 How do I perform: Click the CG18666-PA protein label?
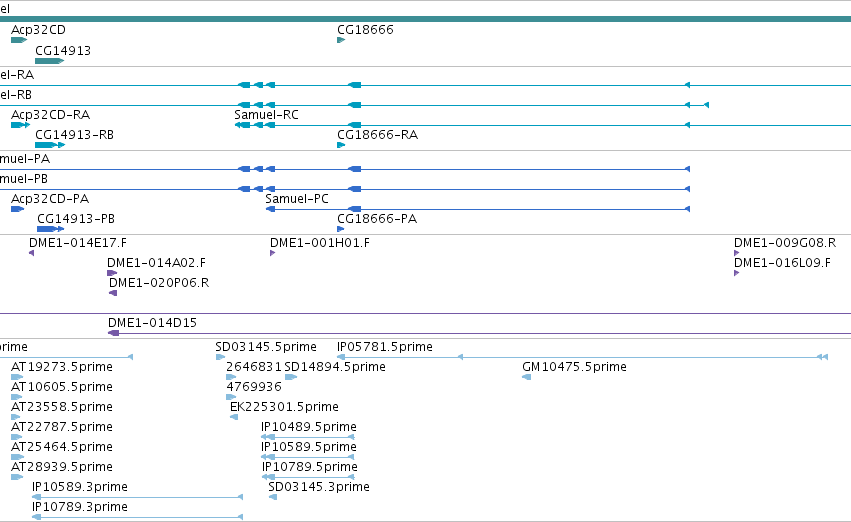click(x=377, y=219)
